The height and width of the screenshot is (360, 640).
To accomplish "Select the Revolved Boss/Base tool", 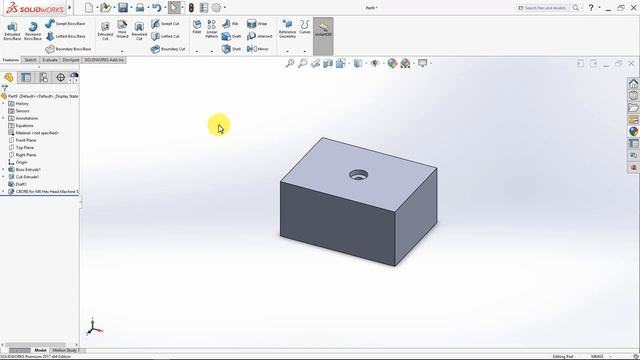I will tap(33, 31).
